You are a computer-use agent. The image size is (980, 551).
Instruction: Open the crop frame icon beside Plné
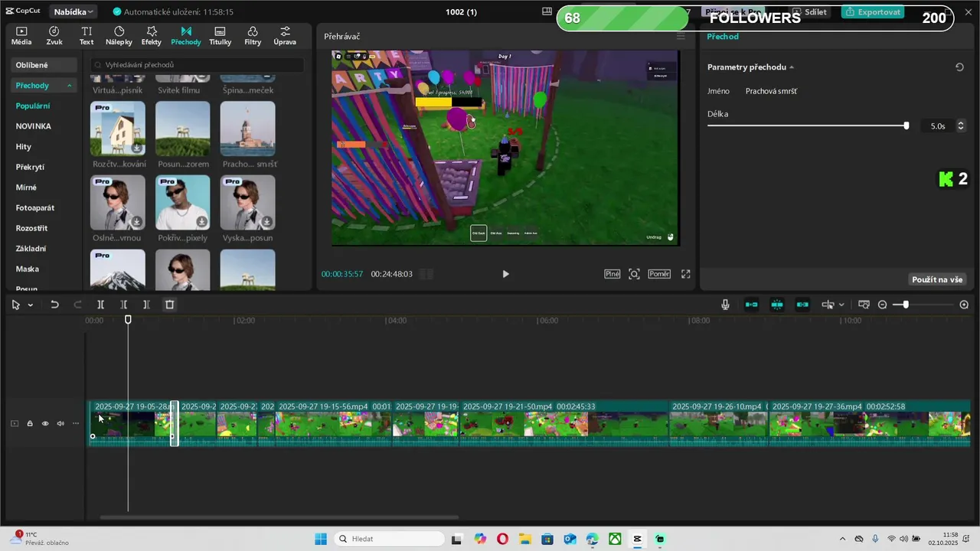tap(634, 274)
